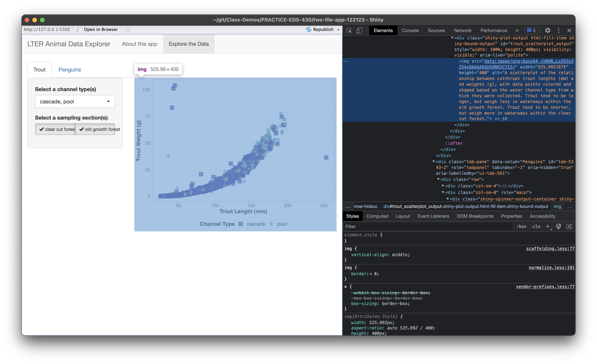This screenshot has height=364, width=597.
Task: Toggle the :hov element state option
Action: tap(521, 226)
